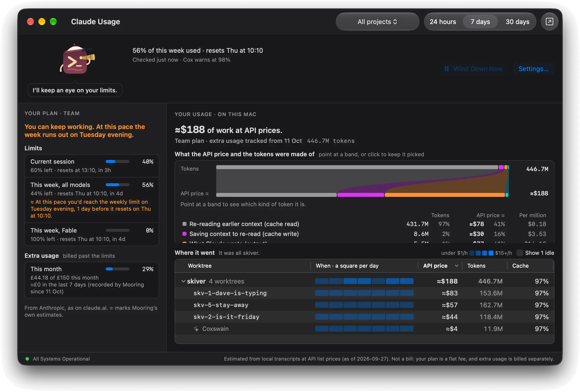This screenshot has width=580, height=392.
Task: Click the Current session progress bar
Action: coord(117,162)
